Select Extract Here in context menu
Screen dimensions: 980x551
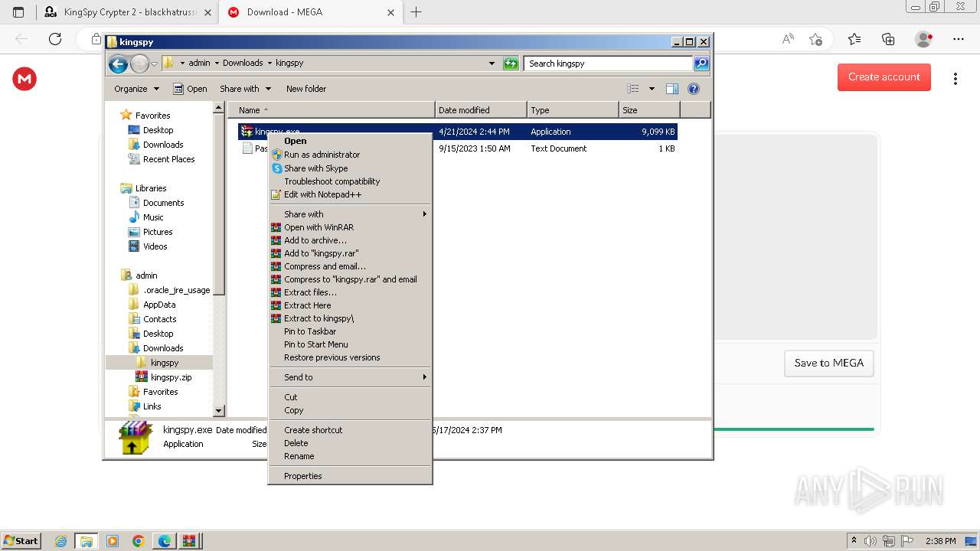(350, 305)
